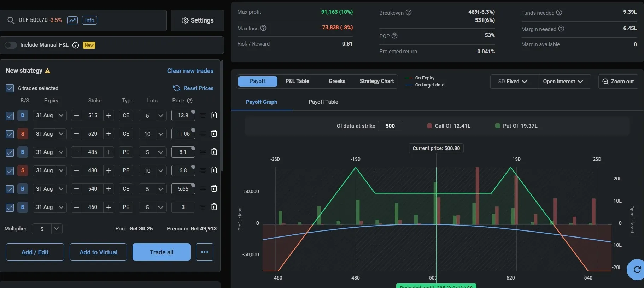The height and width of the screenshot is (288, 644).
Task: Click the Call OI red legend swatch
Action: 429,126
